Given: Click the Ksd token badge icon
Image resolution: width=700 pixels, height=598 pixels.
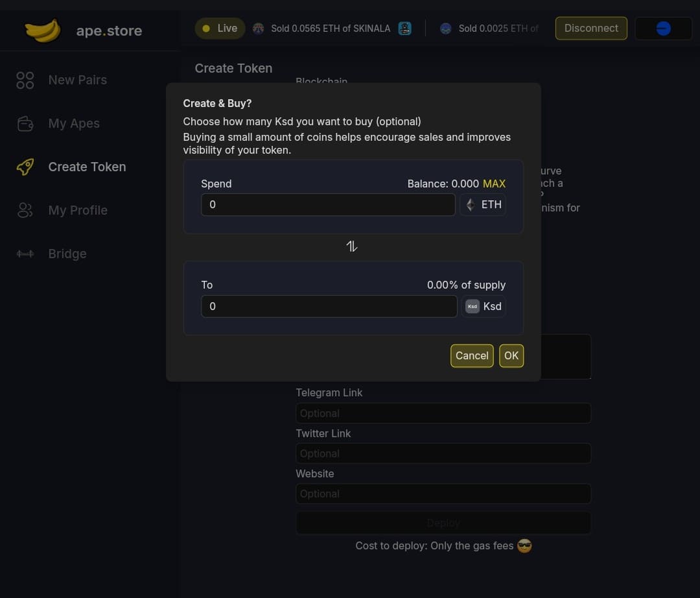Looking at the screenshot, I should coord(472,306).
